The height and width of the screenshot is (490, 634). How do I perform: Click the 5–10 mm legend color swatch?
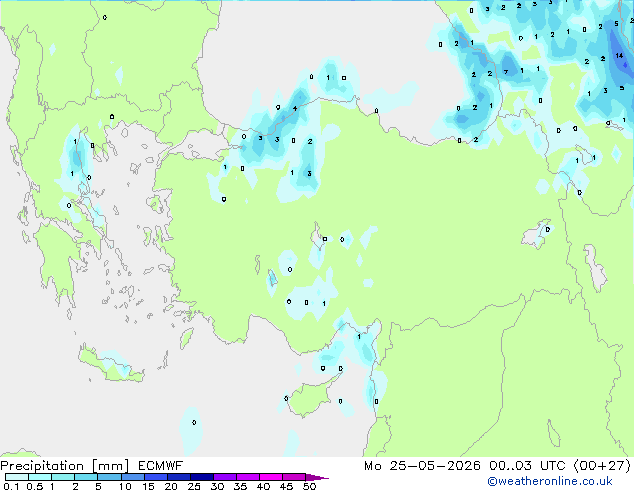tap(109, 477)
